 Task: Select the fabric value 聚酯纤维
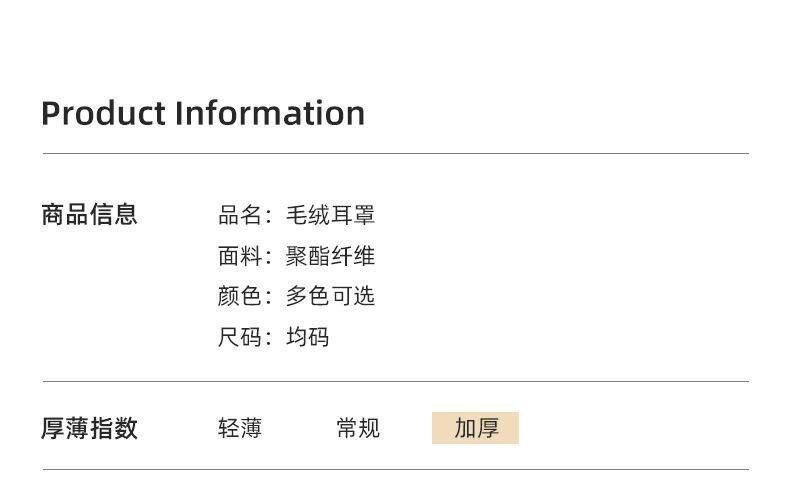click(x=330, y=256)
